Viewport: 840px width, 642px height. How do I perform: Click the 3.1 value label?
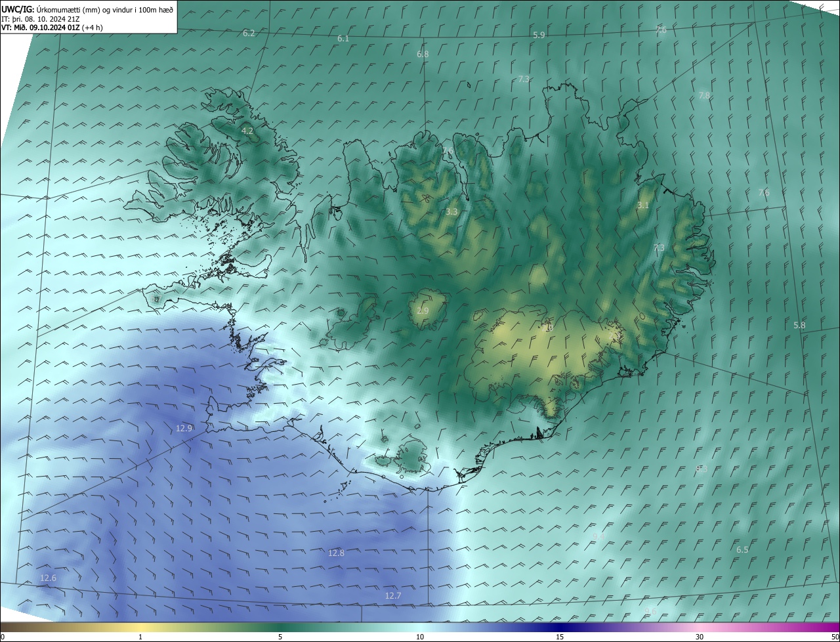point(643,205)
